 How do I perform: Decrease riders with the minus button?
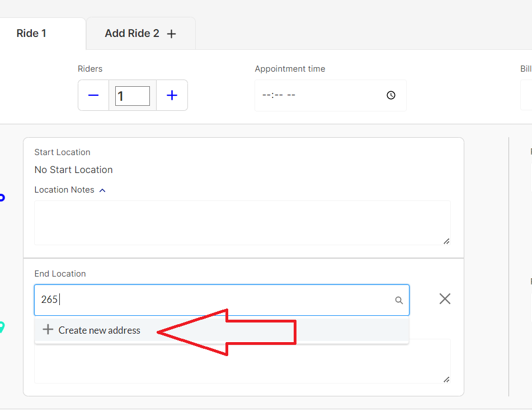tap(93, 95)
